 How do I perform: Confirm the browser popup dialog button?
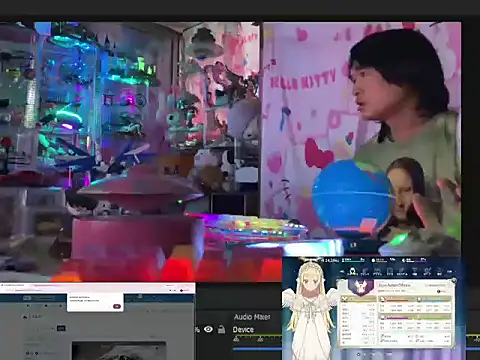point(117,306)
